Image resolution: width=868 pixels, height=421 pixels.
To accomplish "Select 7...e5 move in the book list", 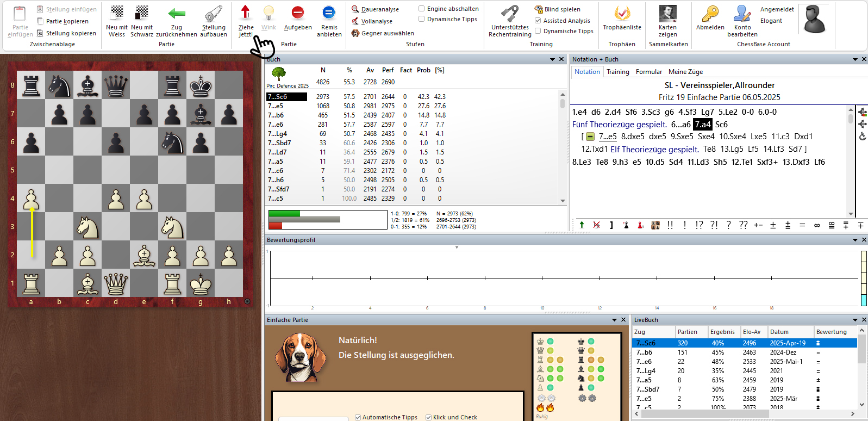I will 276,106.
